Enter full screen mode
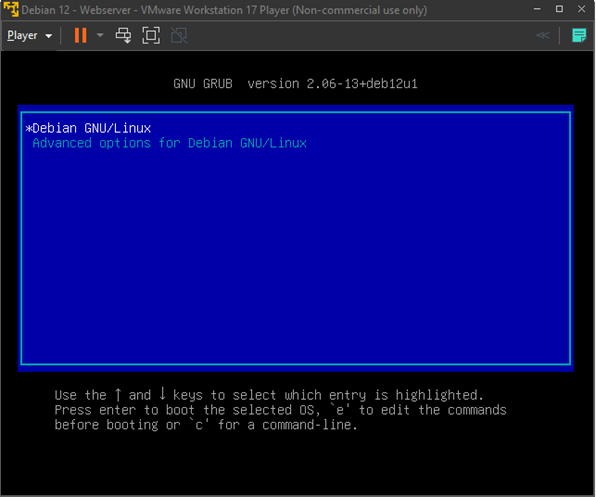596x497 pixels. point(151,36)
